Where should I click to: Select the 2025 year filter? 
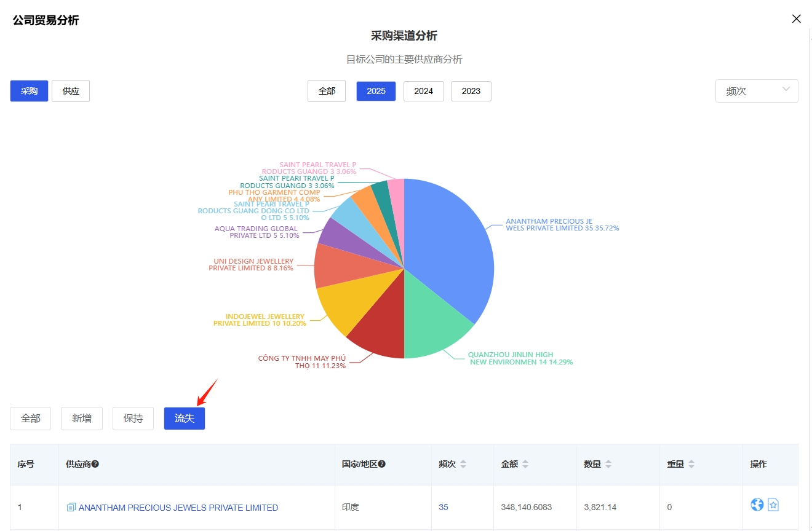tap(376, 91)
